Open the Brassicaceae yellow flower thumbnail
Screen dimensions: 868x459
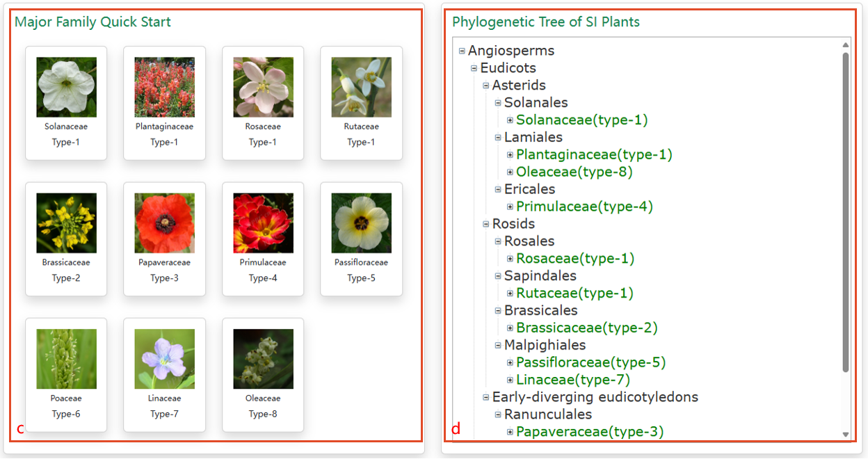pos(66,223)
